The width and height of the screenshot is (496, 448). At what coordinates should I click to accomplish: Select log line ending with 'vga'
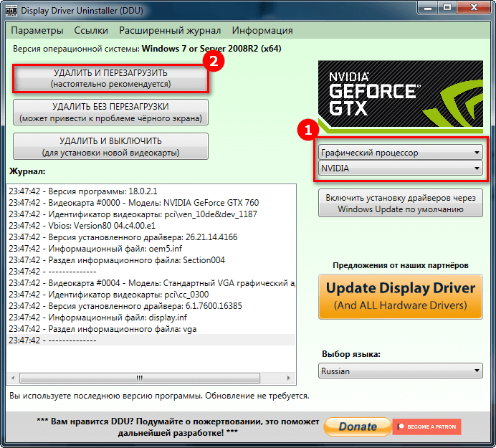[151, 329]
